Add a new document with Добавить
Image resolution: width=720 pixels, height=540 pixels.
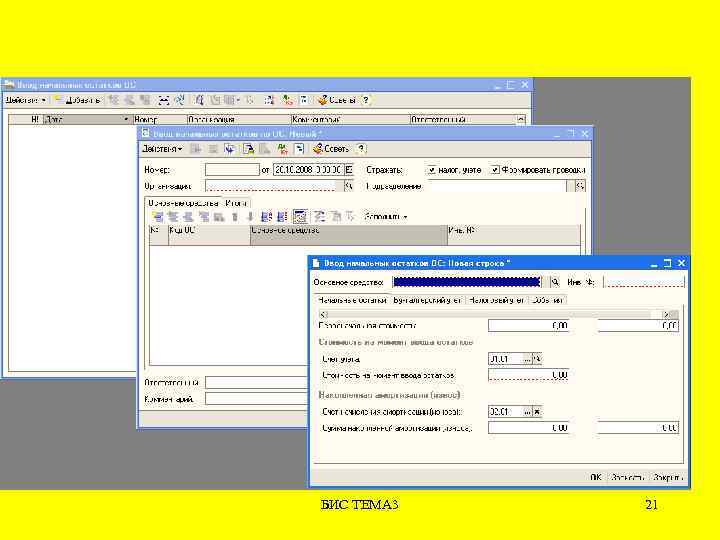pos(78,100)
